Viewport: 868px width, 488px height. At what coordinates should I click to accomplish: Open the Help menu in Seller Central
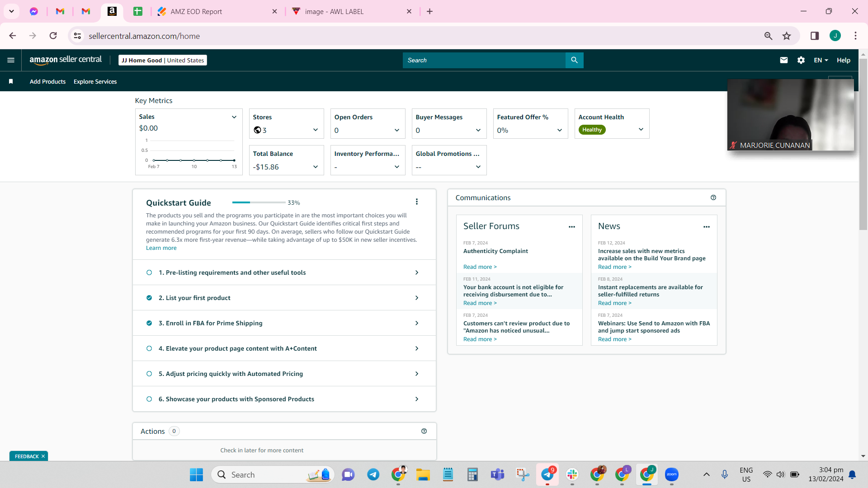tap(844, 60)
